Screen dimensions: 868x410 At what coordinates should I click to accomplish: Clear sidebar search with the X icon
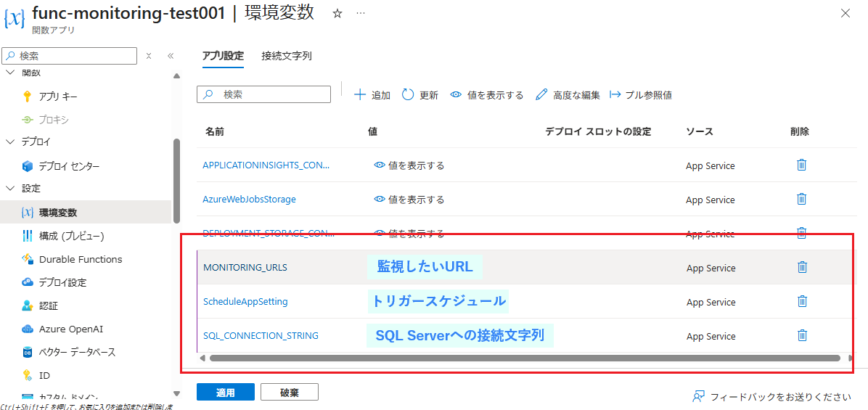pos(148,56)
